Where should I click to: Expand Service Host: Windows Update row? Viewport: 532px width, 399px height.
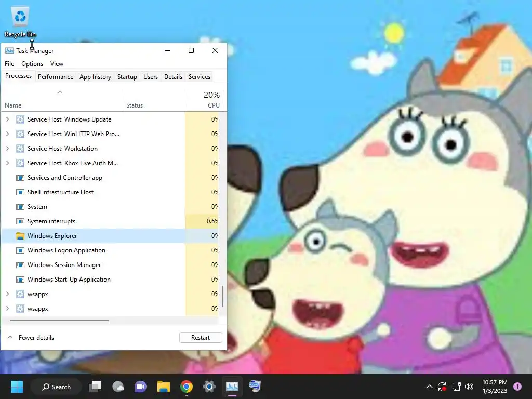point(7,119)
